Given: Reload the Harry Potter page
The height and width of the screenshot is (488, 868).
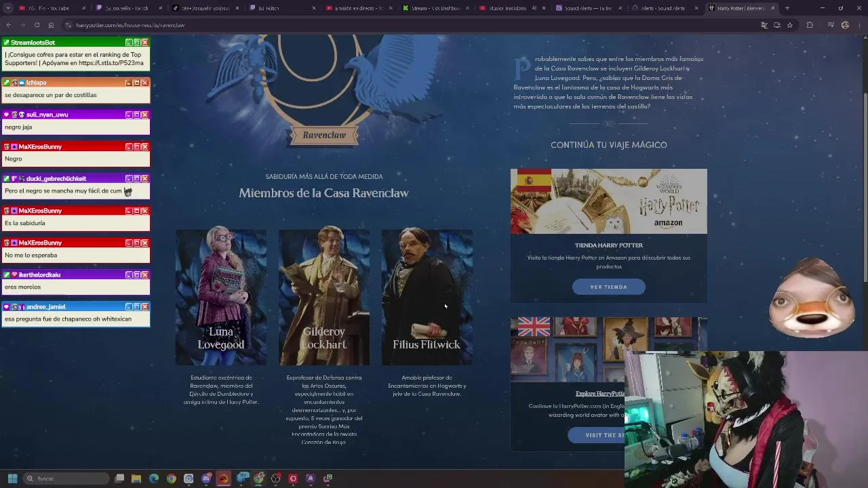Looking at the screenshot, I should coord(37,25).
